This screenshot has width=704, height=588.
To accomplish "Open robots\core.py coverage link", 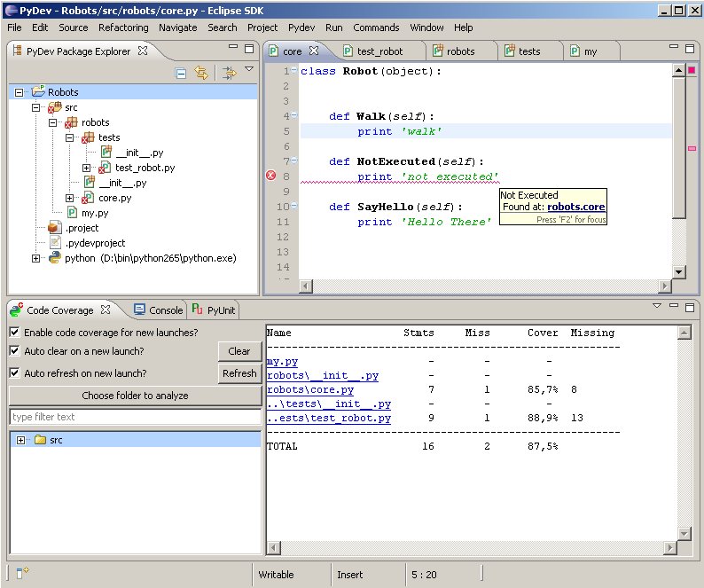I will point(310,389).
